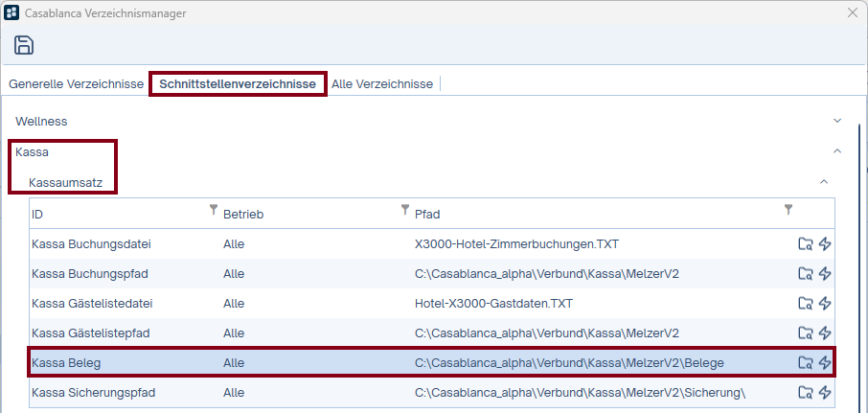
Task: Click lightning icon for Kassa Buchungspfad
Action: tap(825, 273)
